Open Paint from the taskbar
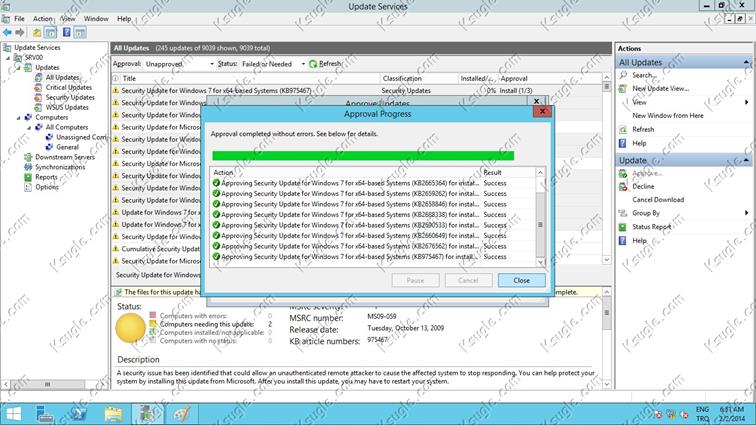The height and width of the screenshot is (425, 756). pos(182,414)
